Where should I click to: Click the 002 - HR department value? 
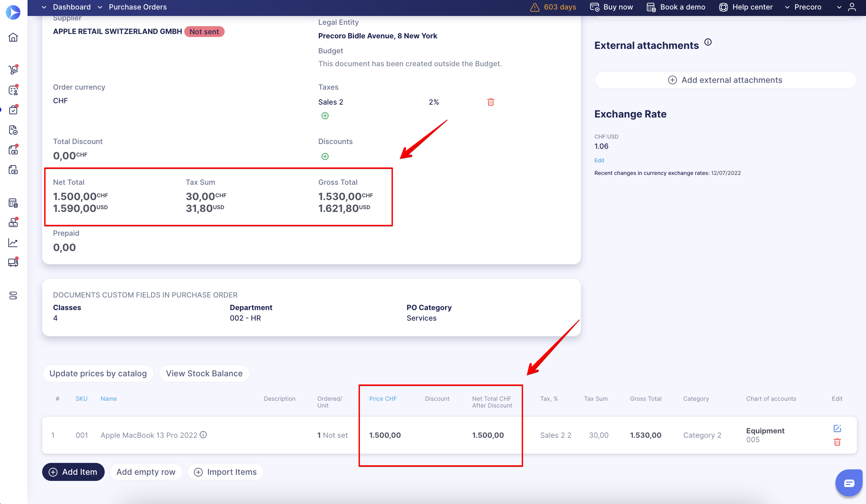coord(245,318)
